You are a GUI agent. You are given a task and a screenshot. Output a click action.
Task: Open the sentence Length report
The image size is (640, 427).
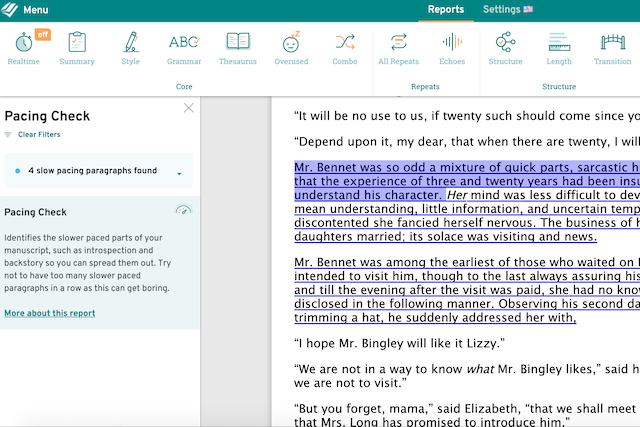[559, 49]
